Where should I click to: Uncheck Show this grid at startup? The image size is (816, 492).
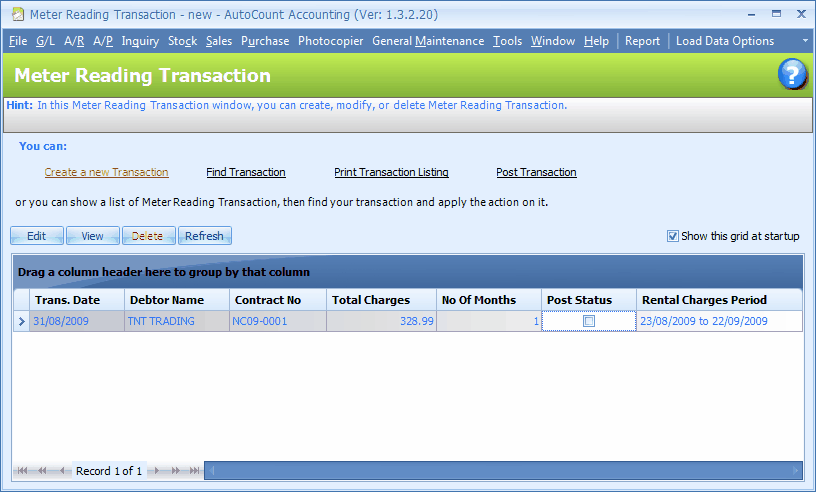672,236
